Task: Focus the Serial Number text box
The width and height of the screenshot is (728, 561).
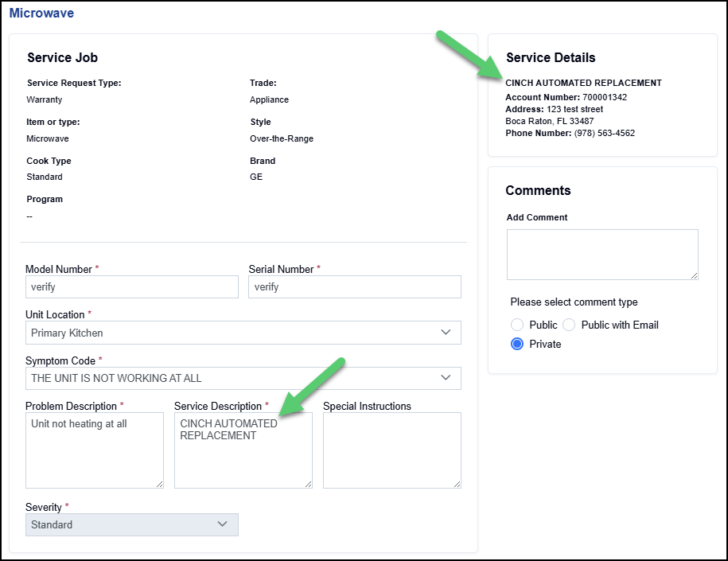Action: [x=354, y=287]
